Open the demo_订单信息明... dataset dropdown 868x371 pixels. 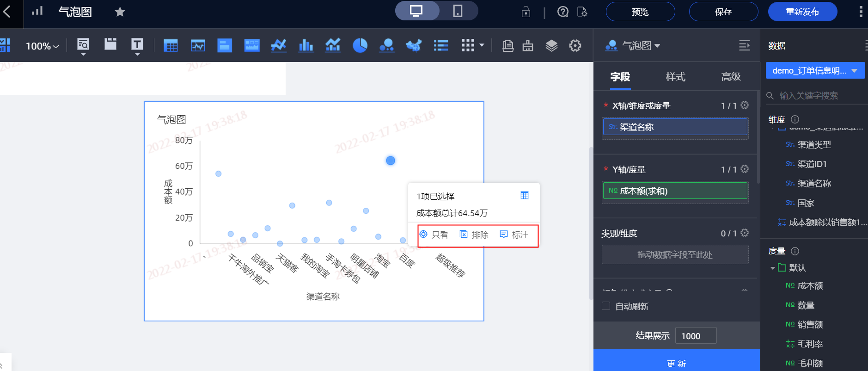pos(815,71)
